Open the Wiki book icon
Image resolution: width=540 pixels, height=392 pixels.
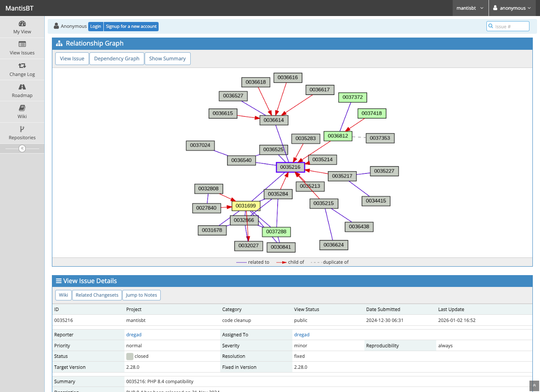point(22,108)
